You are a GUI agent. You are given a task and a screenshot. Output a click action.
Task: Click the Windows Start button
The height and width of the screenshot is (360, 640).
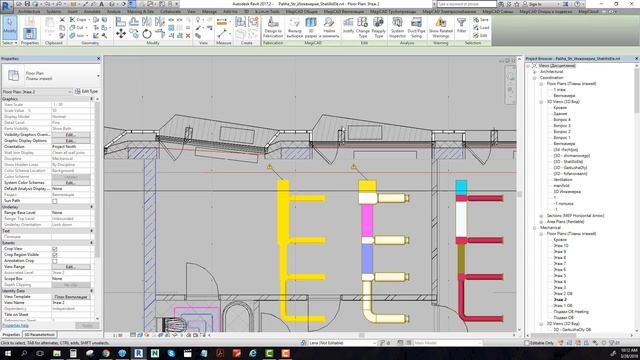click(7, 353)
